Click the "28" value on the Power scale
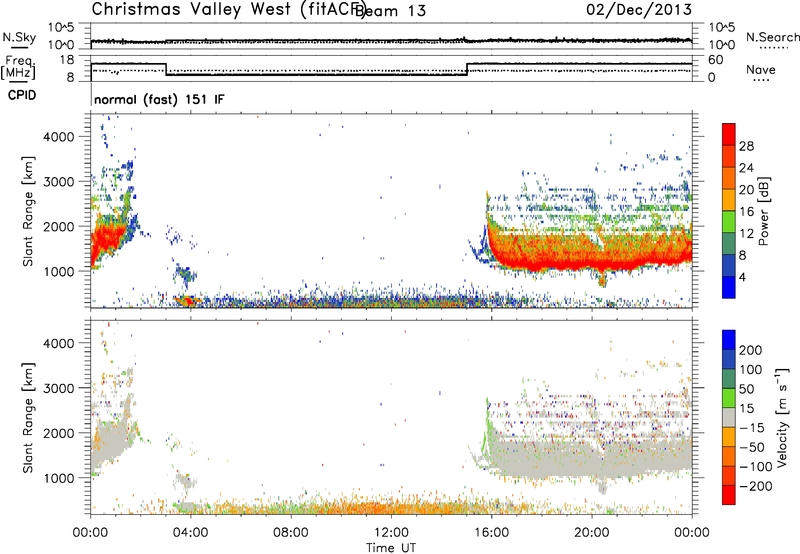The height and width of the screenshot is (554, 800). tap(746, 146)
